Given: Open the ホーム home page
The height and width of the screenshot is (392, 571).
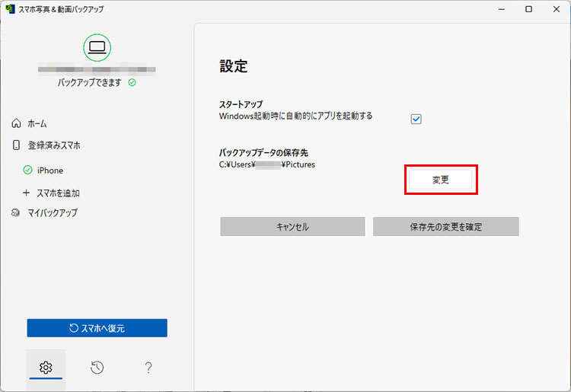Looking at the screenshot, I should pyautogui.click(x=37, y=123).
